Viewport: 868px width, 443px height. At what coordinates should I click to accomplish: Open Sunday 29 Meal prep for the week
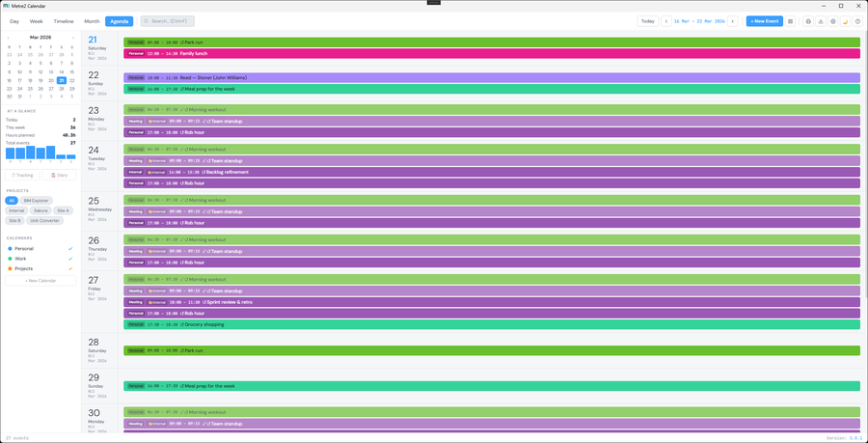pyautogui.click(x=492, y=386)
